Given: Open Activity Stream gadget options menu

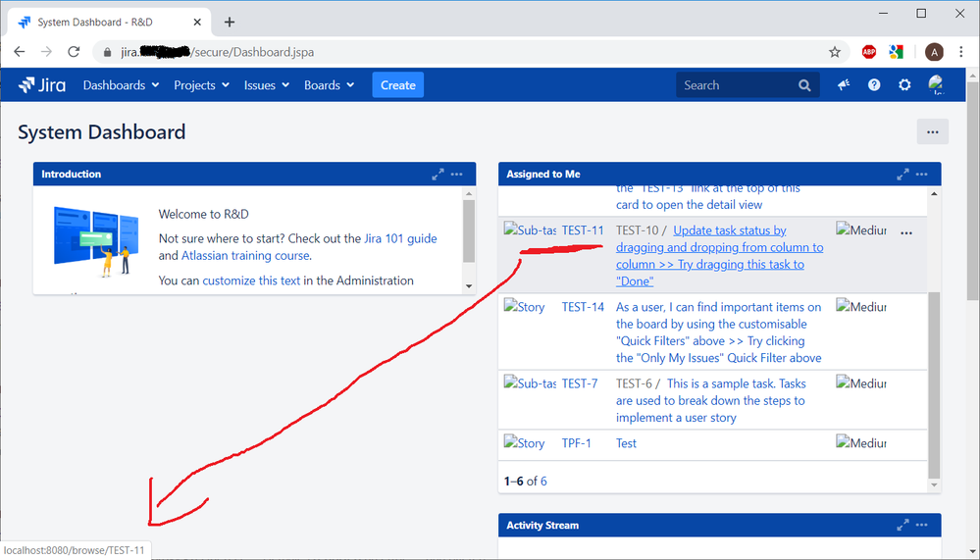Looking at the screenshot, I should [922, 526].
